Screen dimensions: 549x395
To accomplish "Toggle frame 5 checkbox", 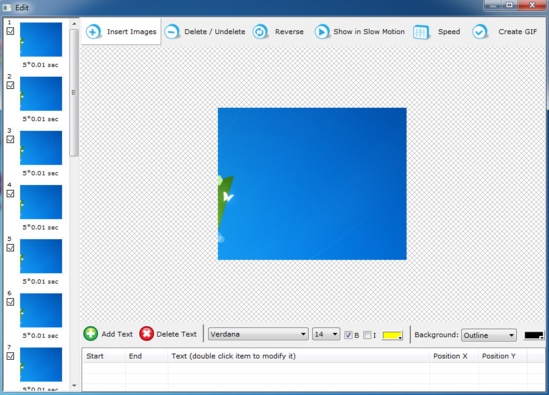I will [11, 248].
